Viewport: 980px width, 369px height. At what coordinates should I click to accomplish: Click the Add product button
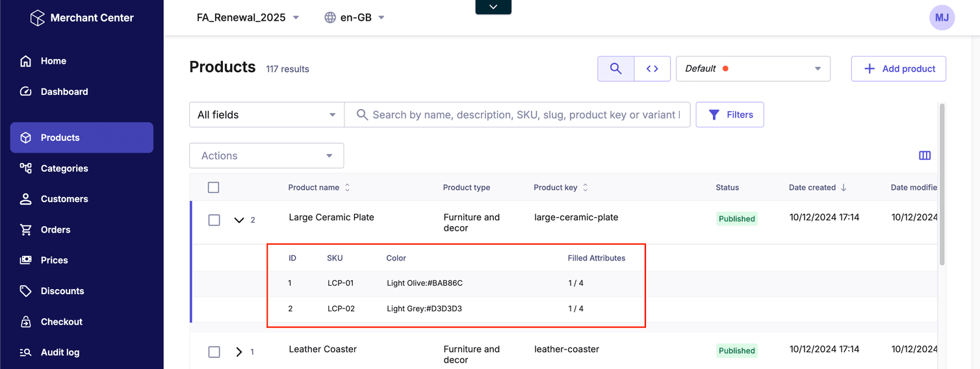[898, 69]
